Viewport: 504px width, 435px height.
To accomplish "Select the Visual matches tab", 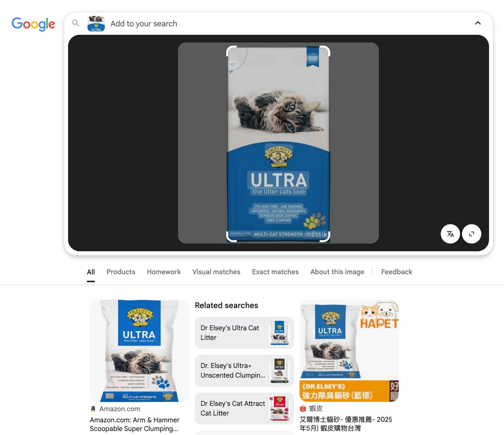I will [x=216, y=272].
